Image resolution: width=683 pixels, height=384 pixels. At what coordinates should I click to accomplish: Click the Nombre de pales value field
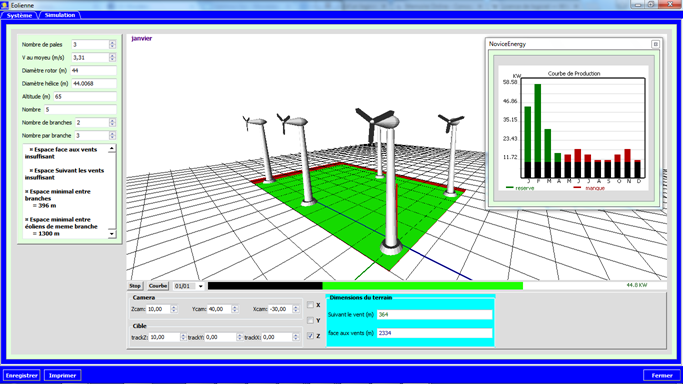pos(90,44)
